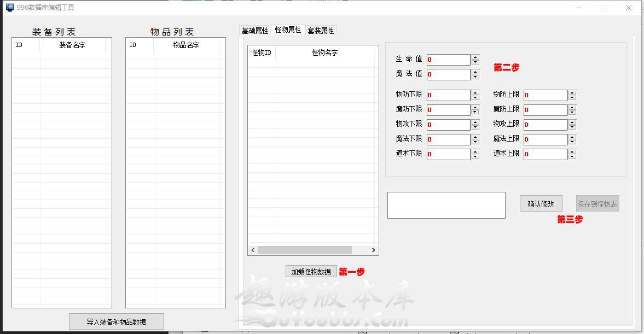
Task: Decrease 魔法值 with the down arrow
Action: (x=475, y=77)
